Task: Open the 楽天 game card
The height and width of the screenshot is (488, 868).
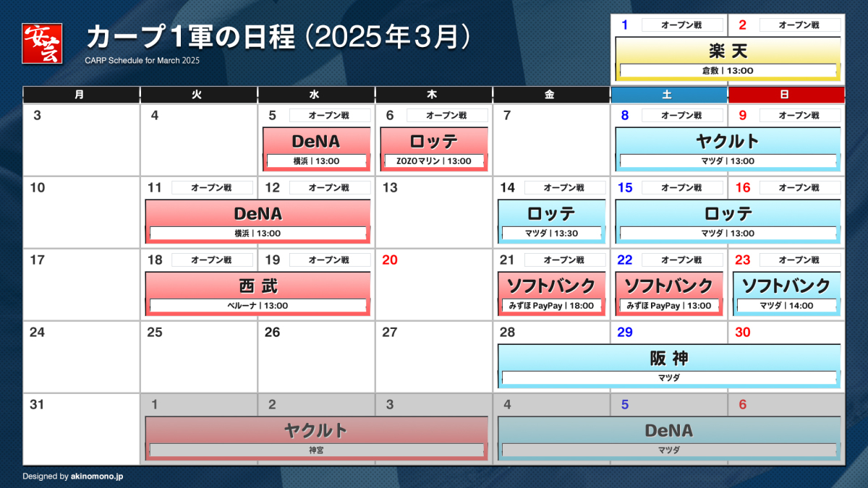Action: click(x=728, y=58)
